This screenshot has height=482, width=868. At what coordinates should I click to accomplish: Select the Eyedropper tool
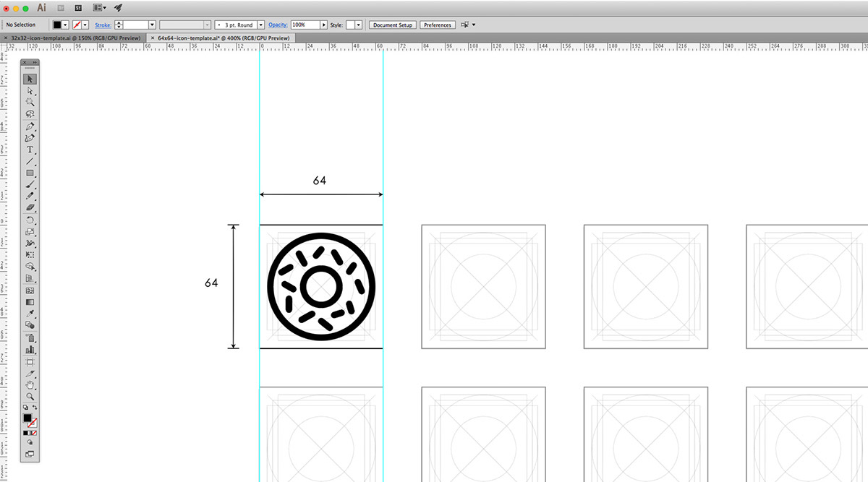pyautogui.click(x=30, y=314)
